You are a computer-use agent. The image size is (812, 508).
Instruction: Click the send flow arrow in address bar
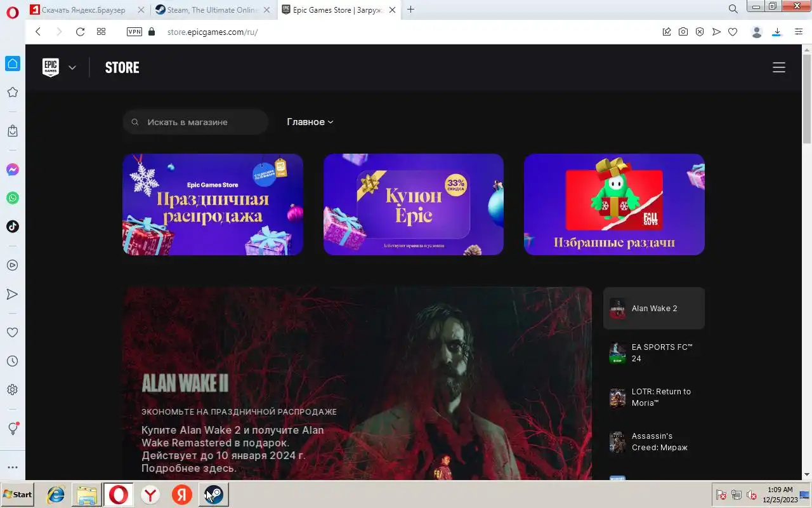[x=716, y=32]
